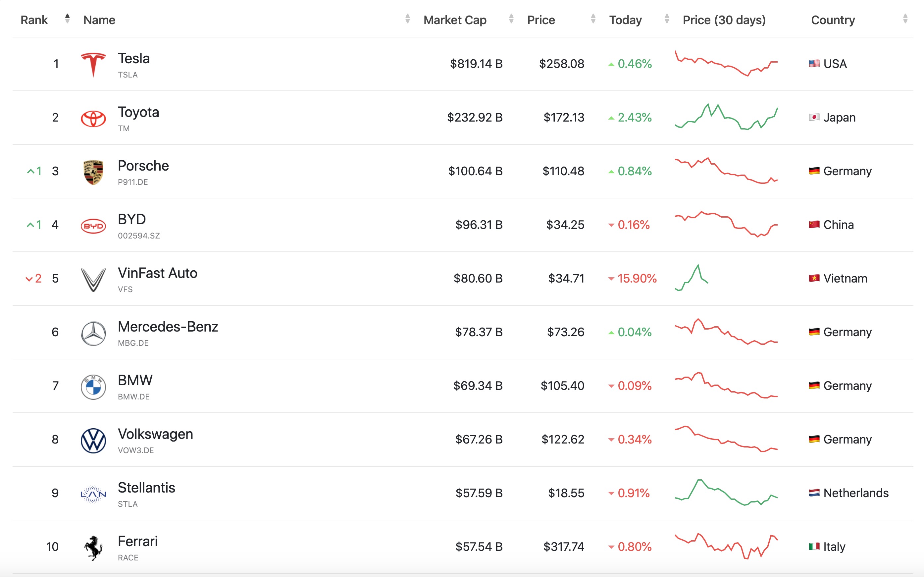Open the Volkswagen company link
924x577 pixels.
pyautogui.click(x=155, y=434)
